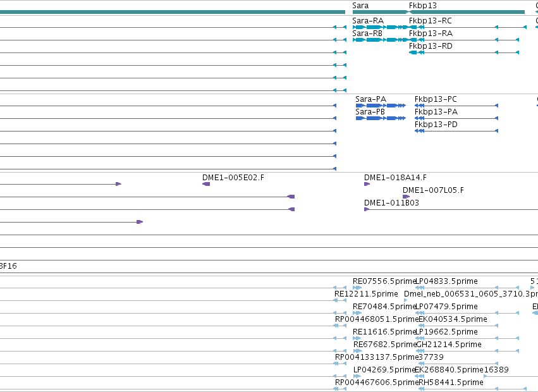Pick the Fkbp13-PC protein feature
This screenshot has height=392, width=538.
point(436,99)
